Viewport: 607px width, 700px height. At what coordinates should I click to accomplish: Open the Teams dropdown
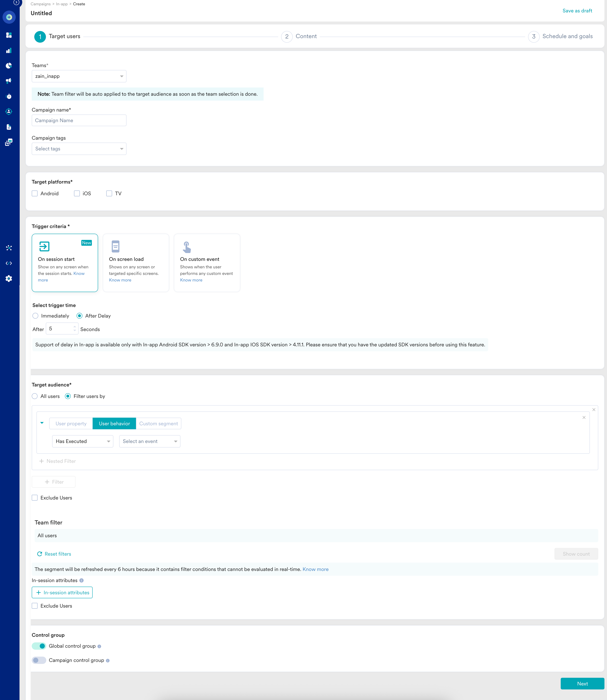tap(79, 76)
